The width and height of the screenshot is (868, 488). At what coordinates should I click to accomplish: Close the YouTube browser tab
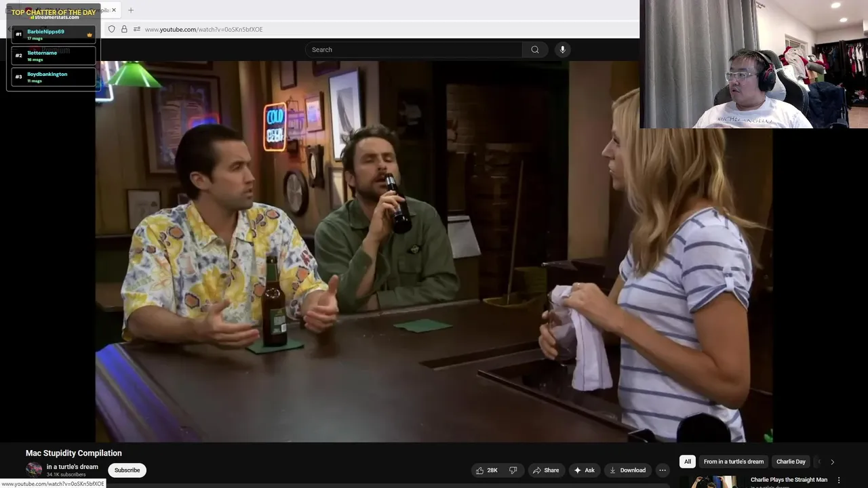[x=114, y=10]
